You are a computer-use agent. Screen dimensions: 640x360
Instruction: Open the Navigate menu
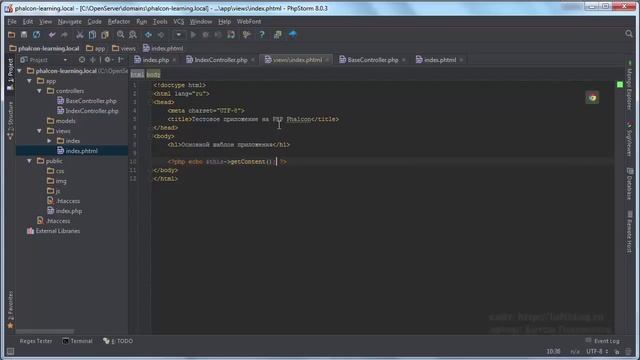tap(69, 22)
